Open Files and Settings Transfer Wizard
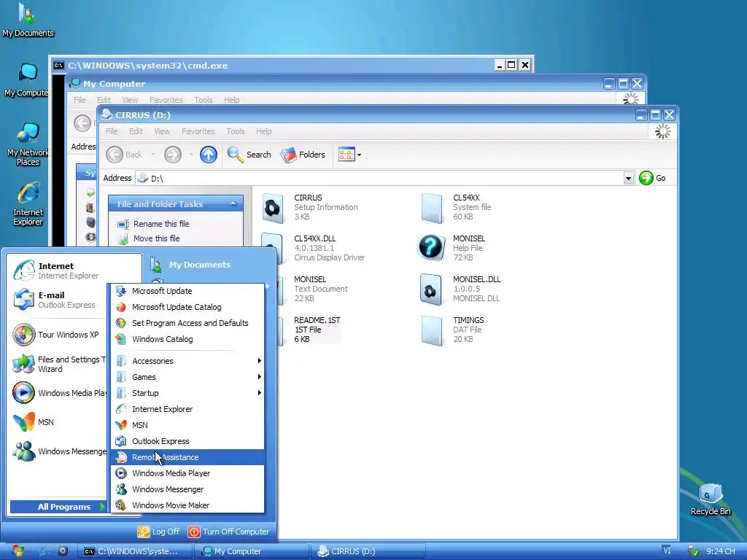Viewport: 747px width, 560px height. [60, 365]
